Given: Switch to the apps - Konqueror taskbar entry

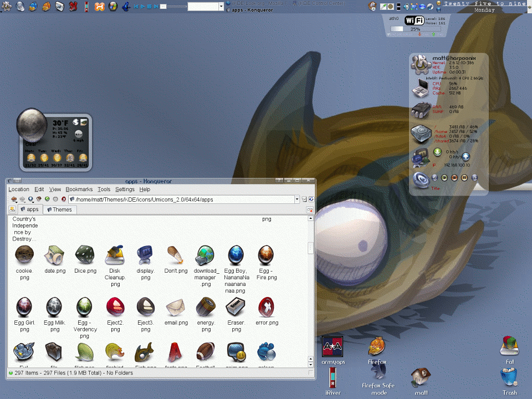Looking at the screenshot, I should [x=252, y=10].
